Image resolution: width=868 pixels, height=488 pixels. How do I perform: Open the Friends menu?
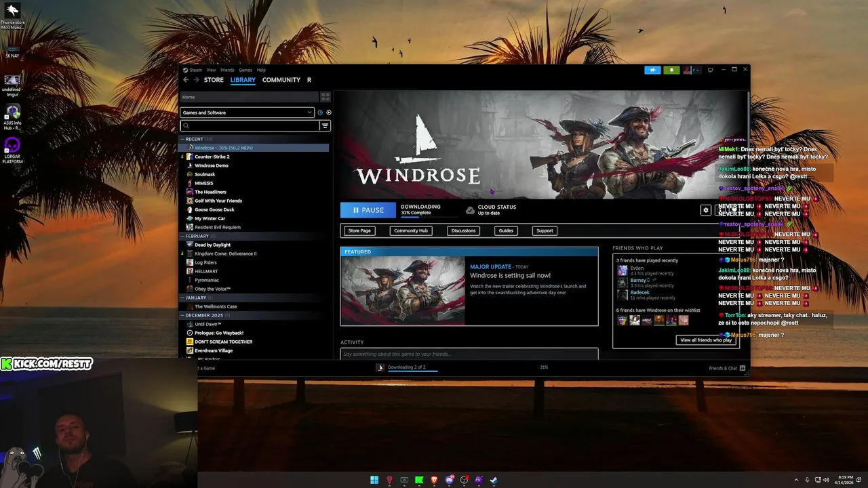227,70
